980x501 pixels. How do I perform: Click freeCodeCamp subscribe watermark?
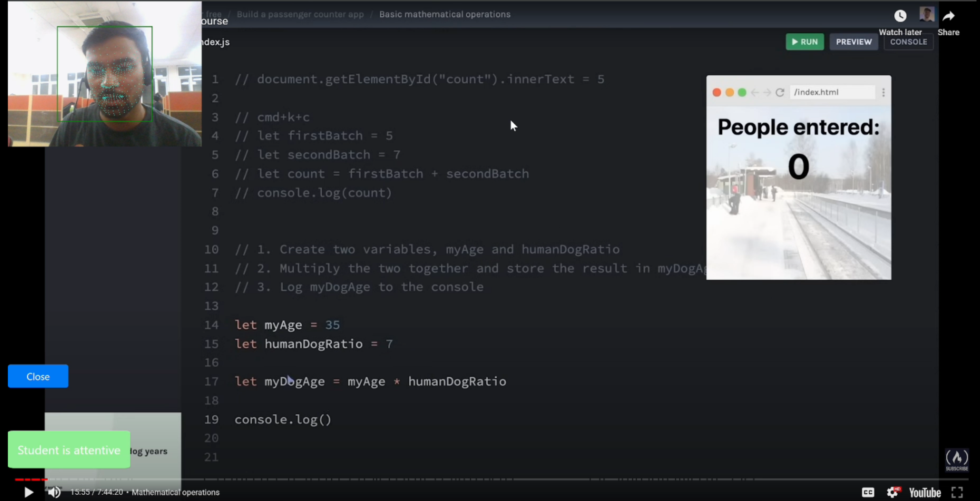956,460
